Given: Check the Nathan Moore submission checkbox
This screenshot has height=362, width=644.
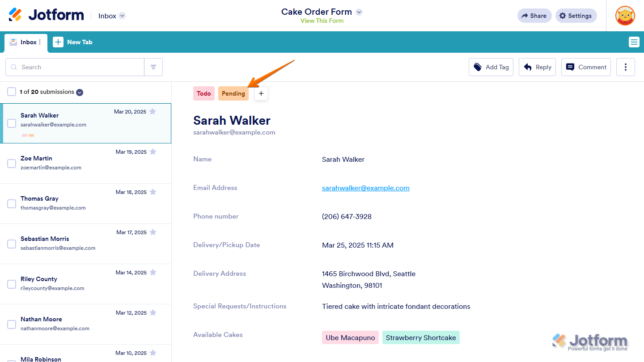Looking at the screenshot, I should click(x=12, y=324).
